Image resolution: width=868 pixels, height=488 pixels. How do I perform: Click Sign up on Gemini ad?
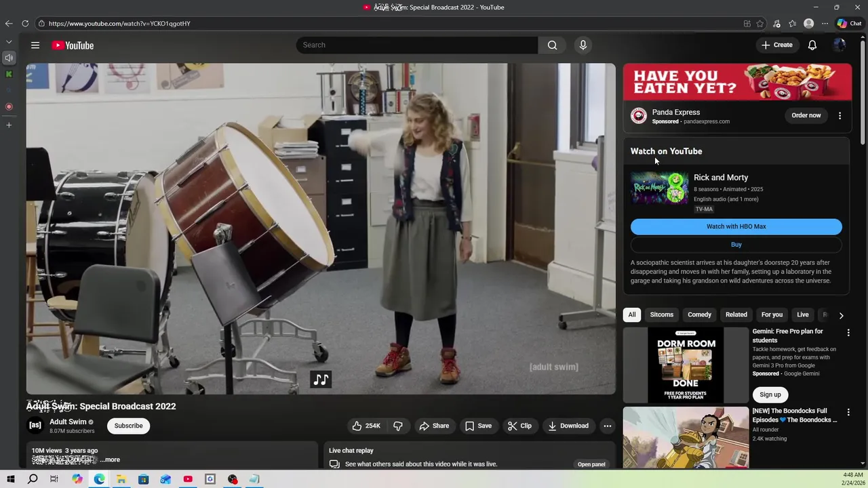(x=770, y=394)
